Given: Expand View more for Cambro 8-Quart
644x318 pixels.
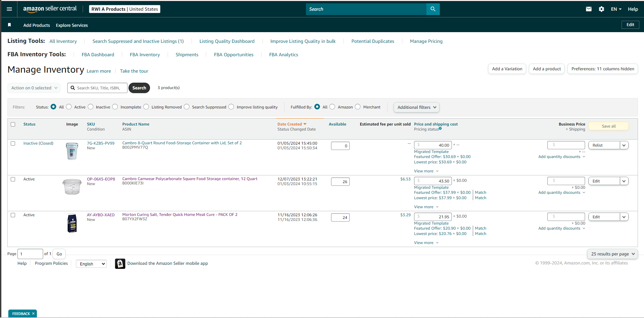Looking at the screenshot, I should 426,171.
